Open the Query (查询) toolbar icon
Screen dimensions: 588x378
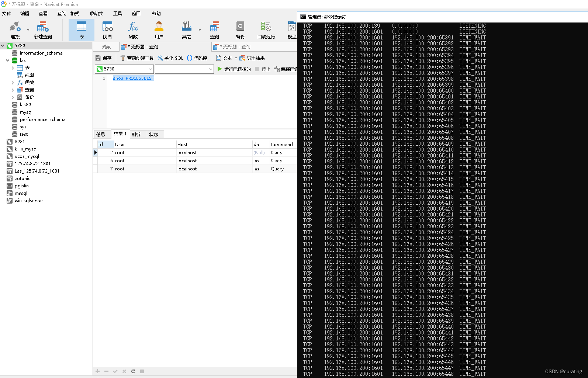point(214,30)
